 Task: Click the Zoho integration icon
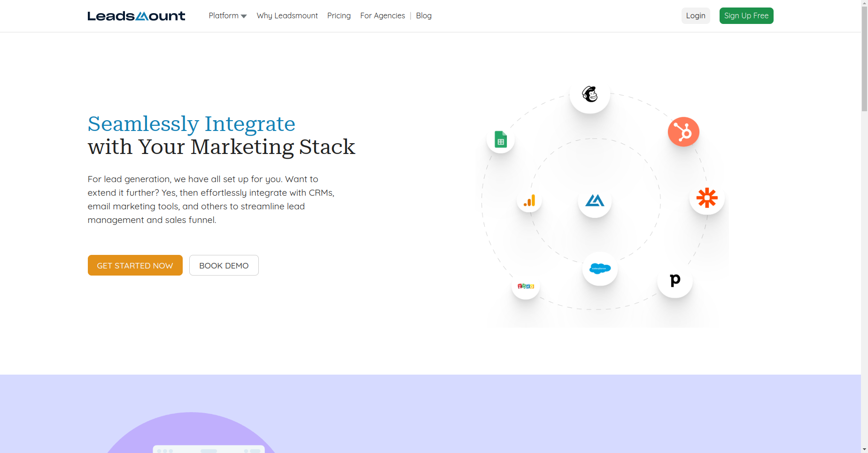(x=526, y=286)
